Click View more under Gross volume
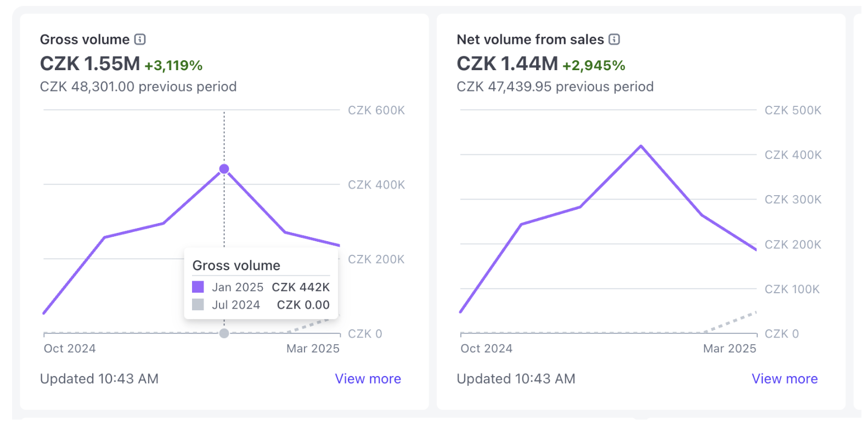 368,378
